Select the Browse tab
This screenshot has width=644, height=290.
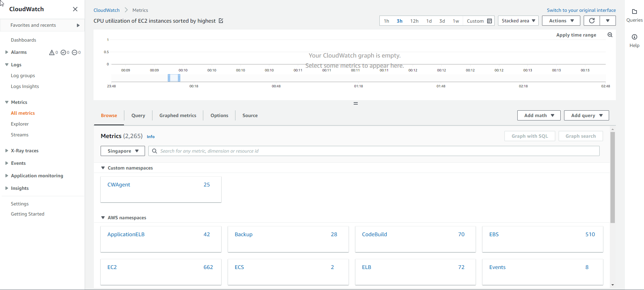tap(109, 115)
